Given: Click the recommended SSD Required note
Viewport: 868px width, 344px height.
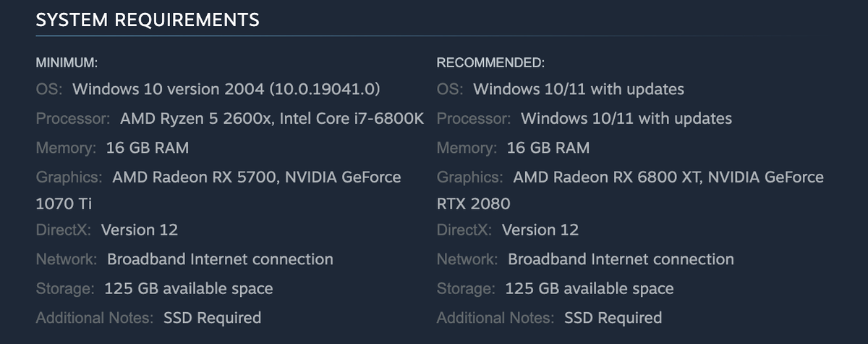Looking at the screenshot, I should [x=613, y=318].
